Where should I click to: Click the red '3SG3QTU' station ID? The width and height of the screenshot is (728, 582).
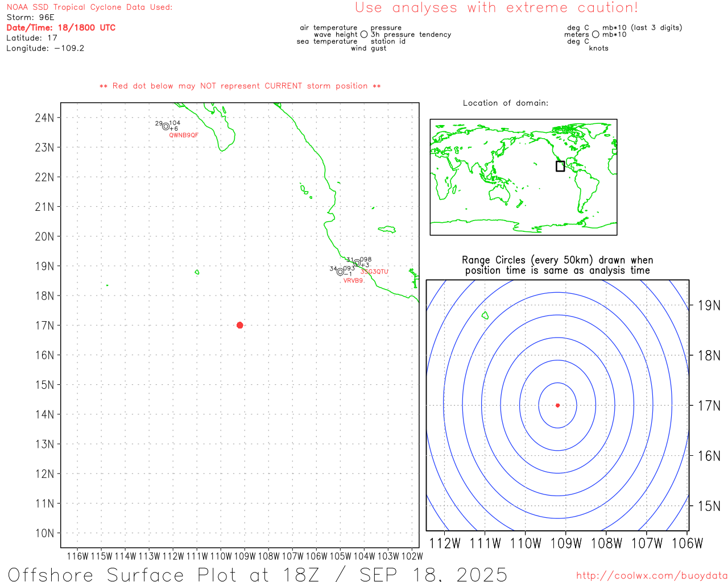tap(374, 272)
